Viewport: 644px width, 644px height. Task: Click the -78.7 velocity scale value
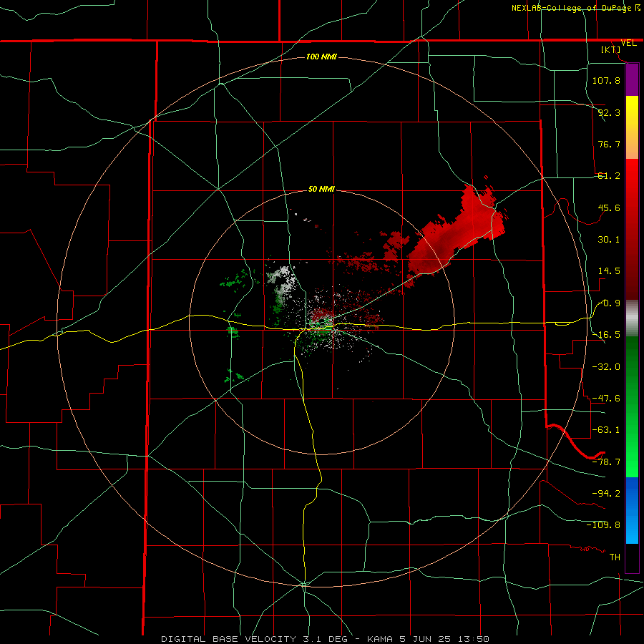click(606, 462)
